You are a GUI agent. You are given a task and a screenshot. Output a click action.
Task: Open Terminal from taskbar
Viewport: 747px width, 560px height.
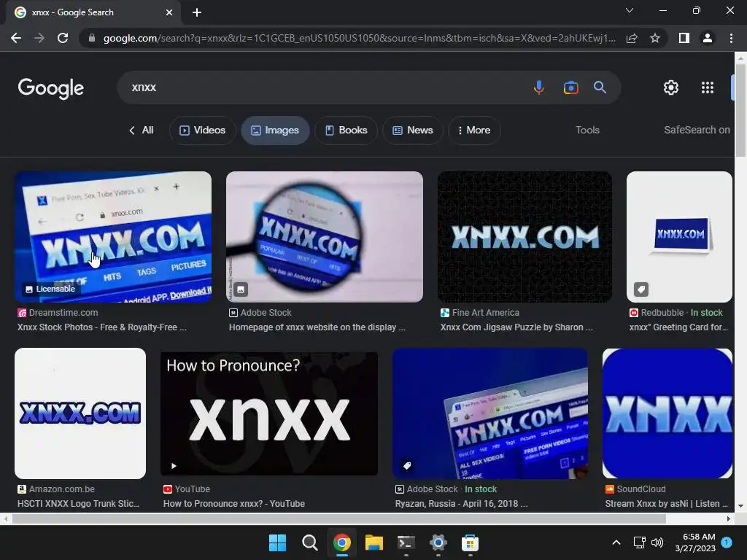pos(406,542)
